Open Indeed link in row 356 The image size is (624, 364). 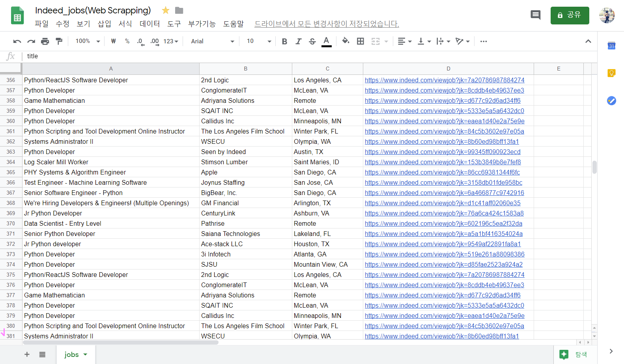click(x=445, y=80)
